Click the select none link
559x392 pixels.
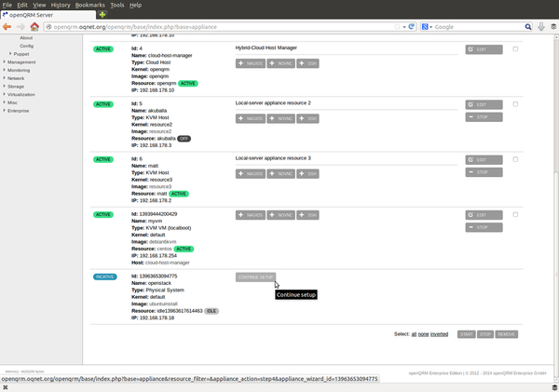[423, 334]
